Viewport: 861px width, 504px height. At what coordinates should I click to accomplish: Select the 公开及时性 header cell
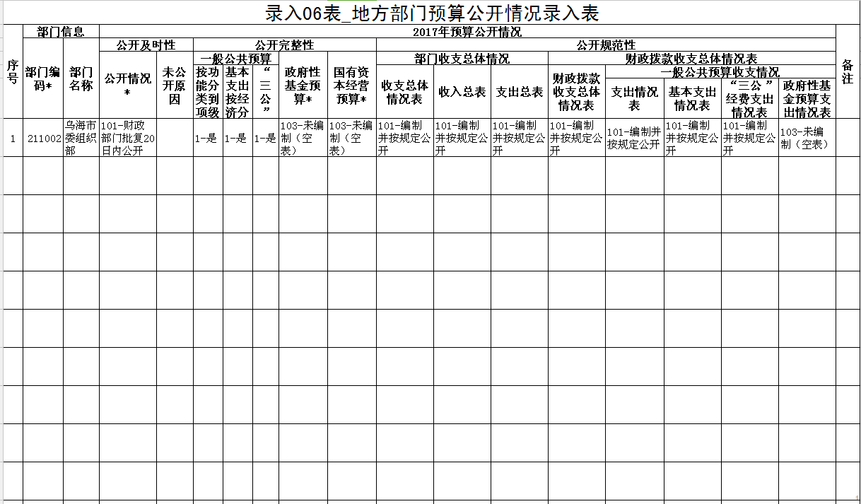(x=146, y=45)
